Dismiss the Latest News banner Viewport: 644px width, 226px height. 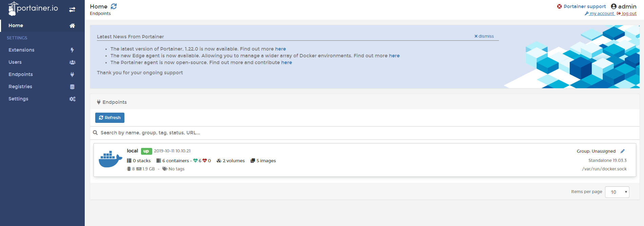click(484, 36)
